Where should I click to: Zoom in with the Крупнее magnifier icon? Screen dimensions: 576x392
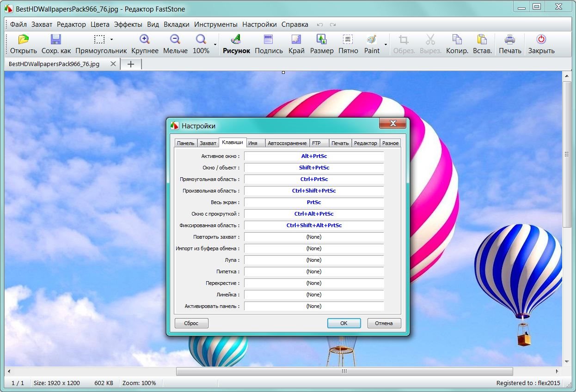click(145, 40)
